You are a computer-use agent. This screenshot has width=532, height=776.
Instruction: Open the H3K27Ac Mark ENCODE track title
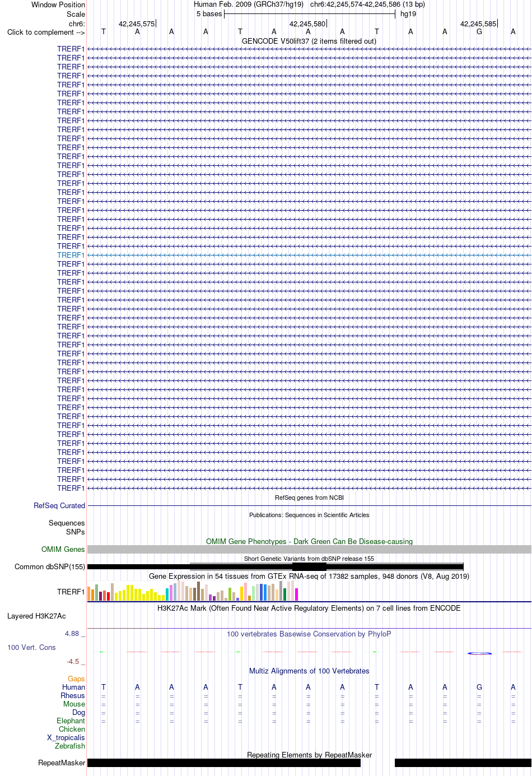point(309,608)
